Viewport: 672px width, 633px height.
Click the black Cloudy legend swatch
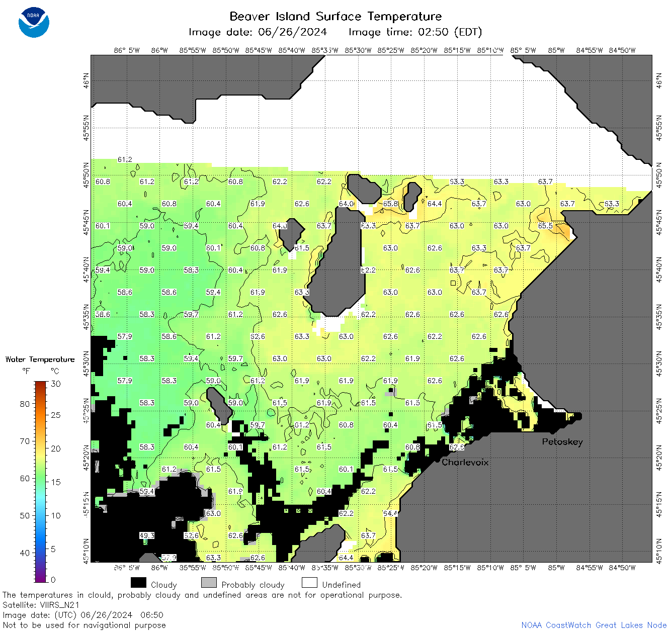tap(138, 583)
